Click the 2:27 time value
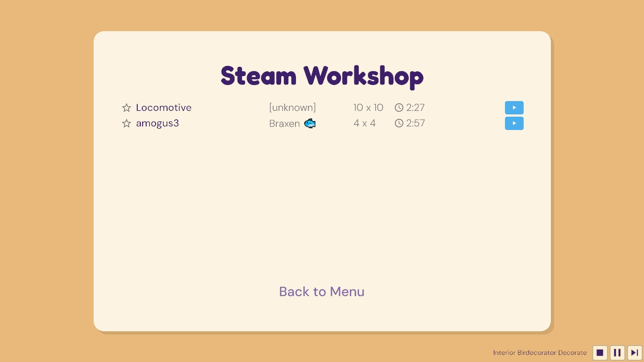This screenshot has width=644, height=362. [x=415, y=108]
